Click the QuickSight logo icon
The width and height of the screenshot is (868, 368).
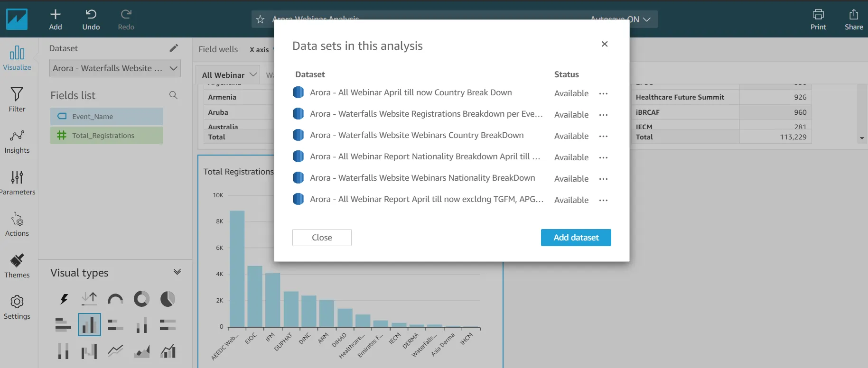[x=17, y=19]
